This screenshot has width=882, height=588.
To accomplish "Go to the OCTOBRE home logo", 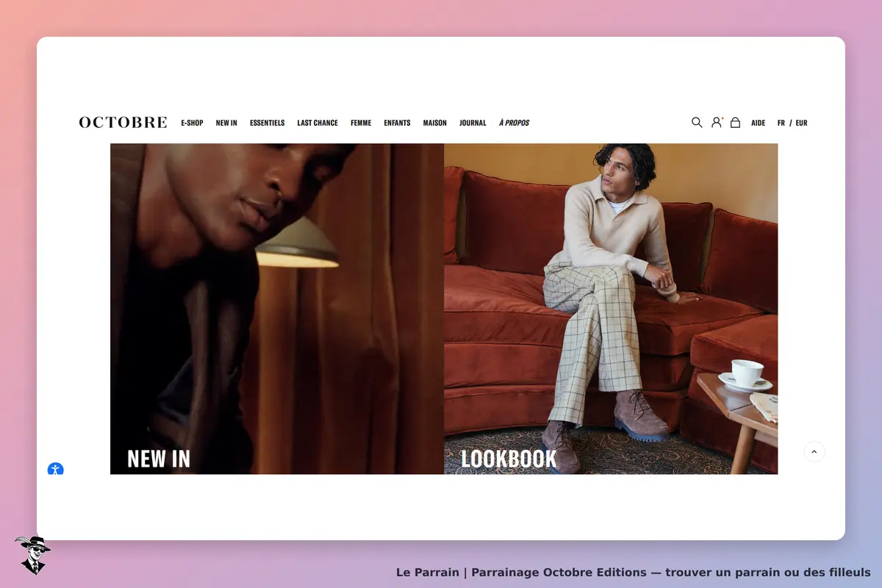I will 123,123.
